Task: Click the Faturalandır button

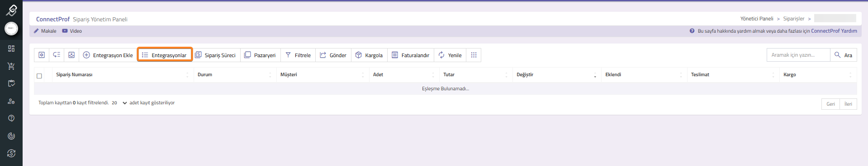Action: pos(411,55)
